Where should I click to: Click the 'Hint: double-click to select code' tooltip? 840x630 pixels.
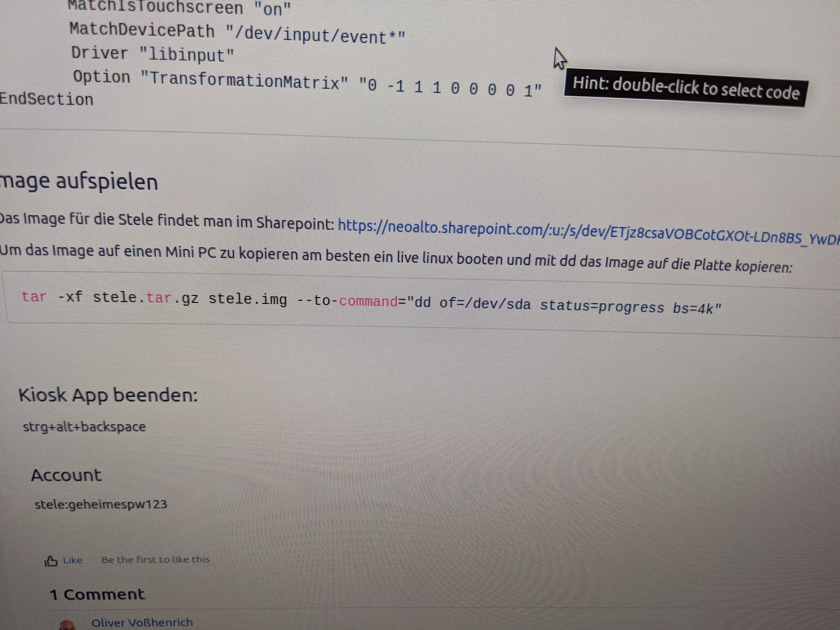(686, 88)
